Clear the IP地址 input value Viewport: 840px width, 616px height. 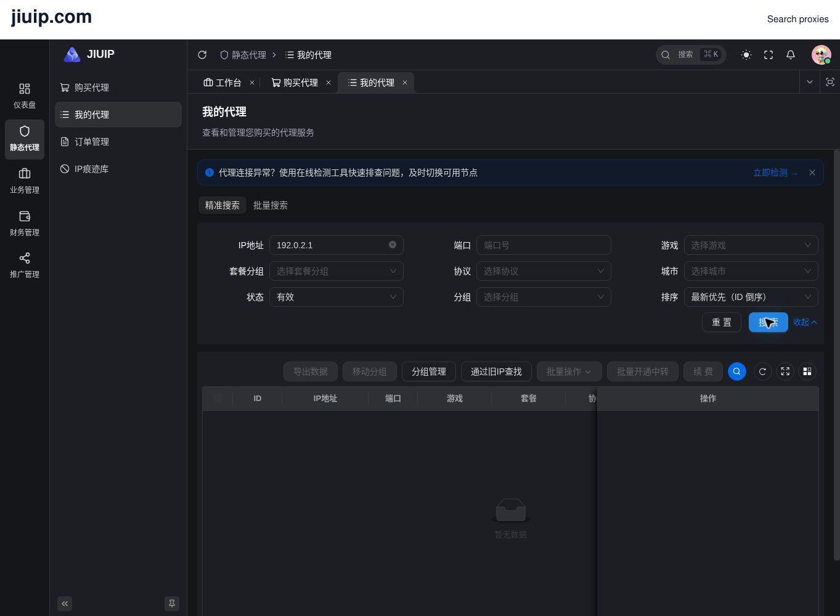click(x=393, y=245)
